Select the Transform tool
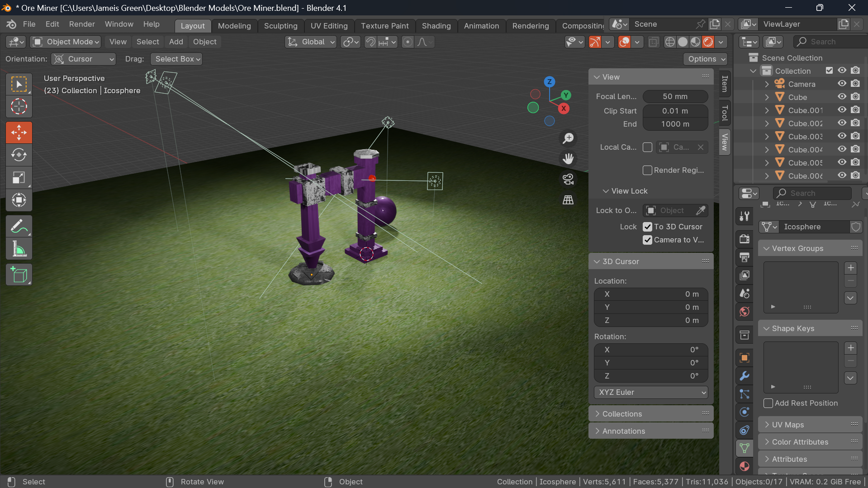The width and height of the screenshot is (868, 488). 19,200
